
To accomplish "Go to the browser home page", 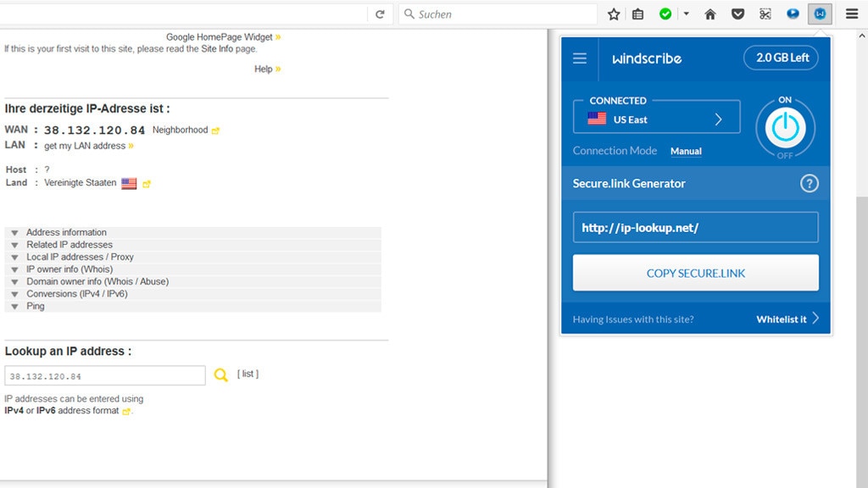I will pos(710,14).
